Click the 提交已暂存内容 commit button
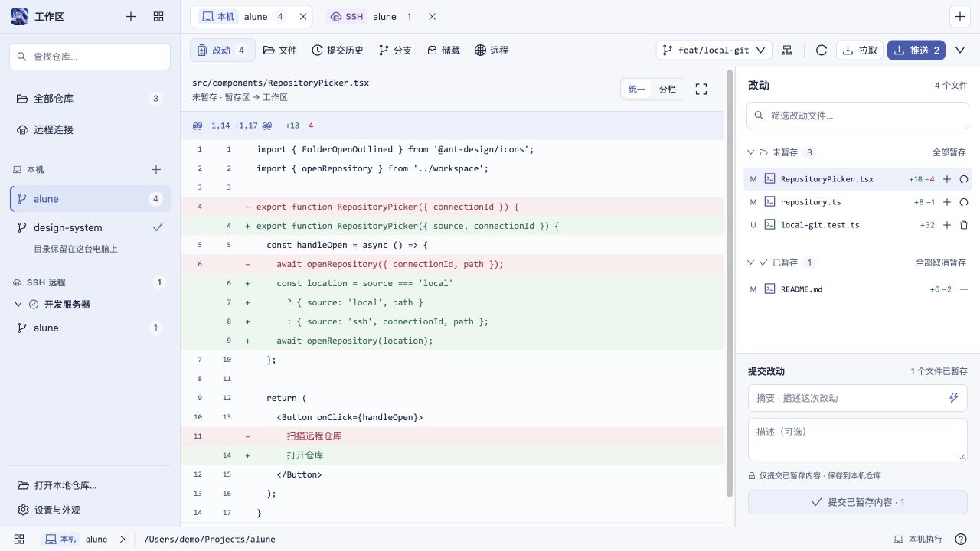Image resolution: width=980 pixels, height=551 pixels. pos(857,502)
